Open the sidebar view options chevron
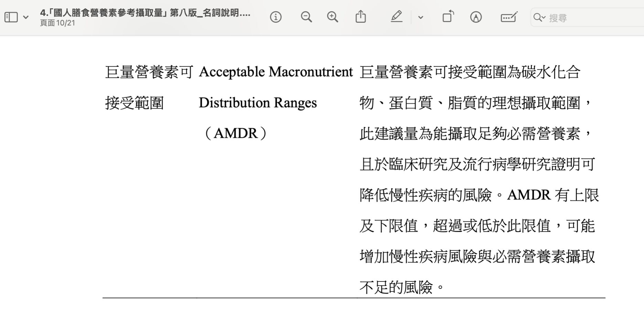The height and width of the screenshot is (309, 644). [x=26, y=17]
